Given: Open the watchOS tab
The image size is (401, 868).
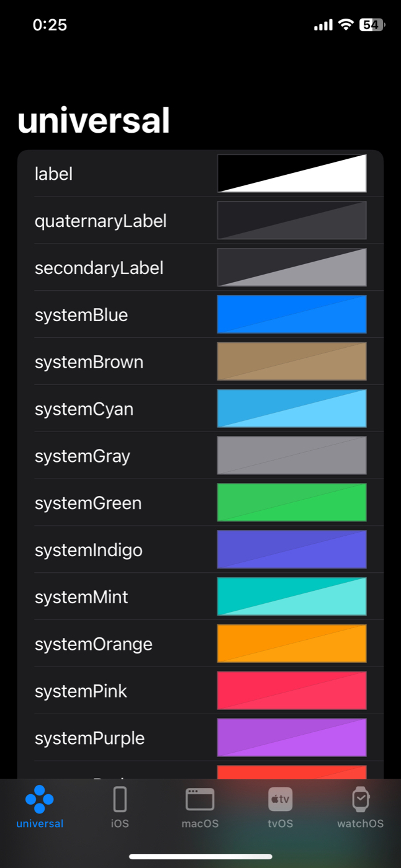Looking at the screenshot, I should pos(360,806).
